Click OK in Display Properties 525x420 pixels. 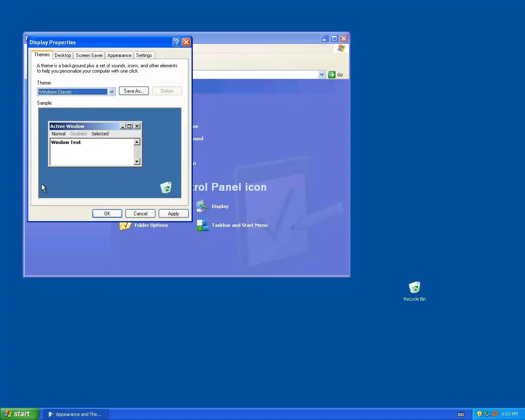pos(107,214)
